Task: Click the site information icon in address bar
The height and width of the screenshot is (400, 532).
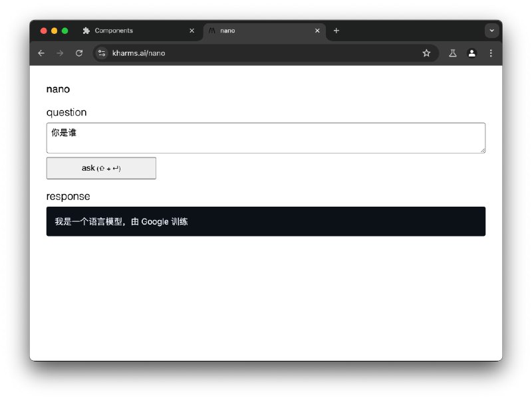Action: (x=102, y=53)
